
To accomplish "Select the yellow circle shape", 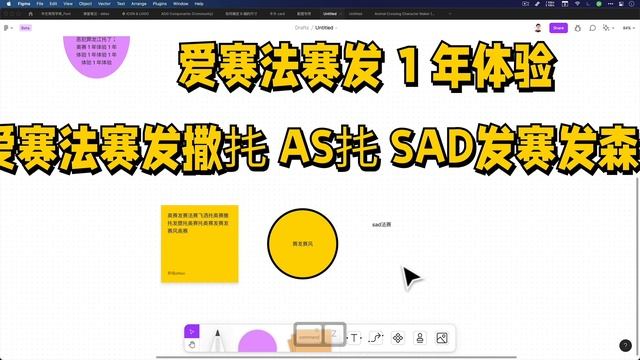I will pyautogui.click(x=302, y=244).
